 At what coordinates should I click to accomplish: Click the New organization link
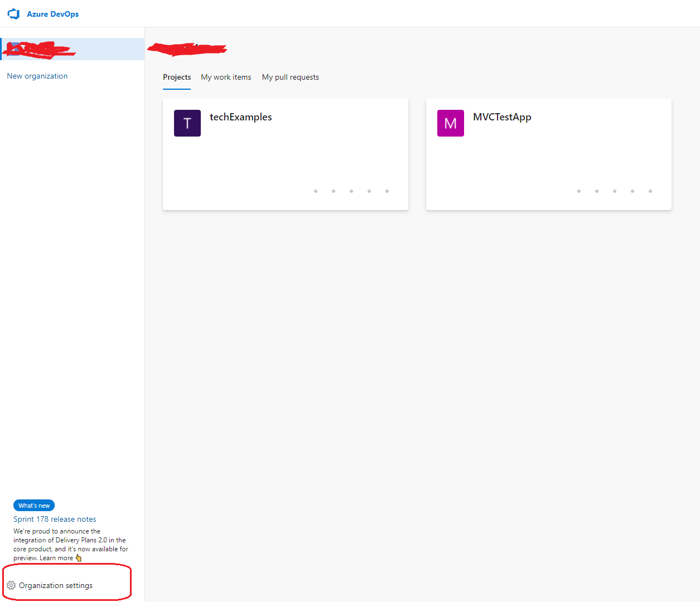pos(37,76)
